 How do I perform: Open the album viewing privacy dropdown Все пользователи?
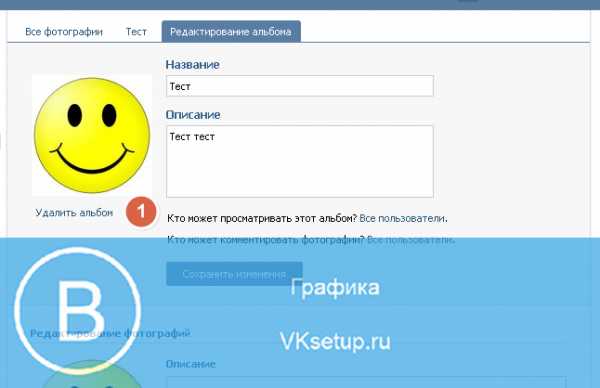[402, 218]
